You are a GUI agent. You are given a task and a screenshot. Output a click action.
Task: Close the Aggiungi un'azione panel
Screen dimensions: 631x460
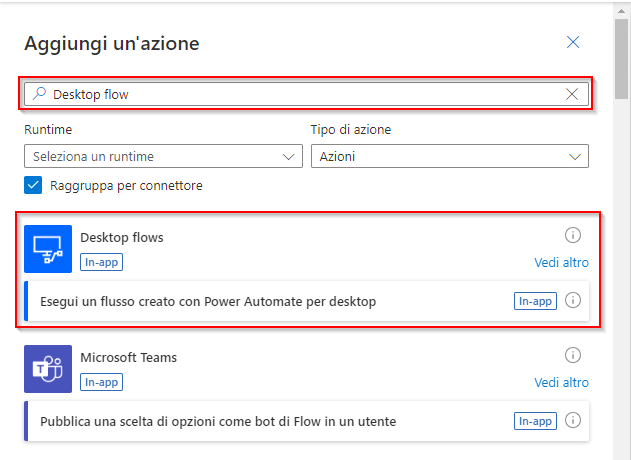(x=573, y=42)
